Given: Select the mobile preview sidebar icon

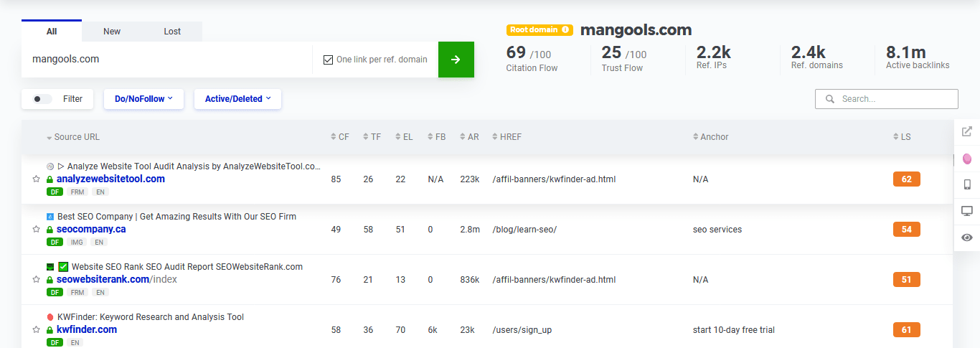Looking at the screenshot, I should [x=967, y=184].
